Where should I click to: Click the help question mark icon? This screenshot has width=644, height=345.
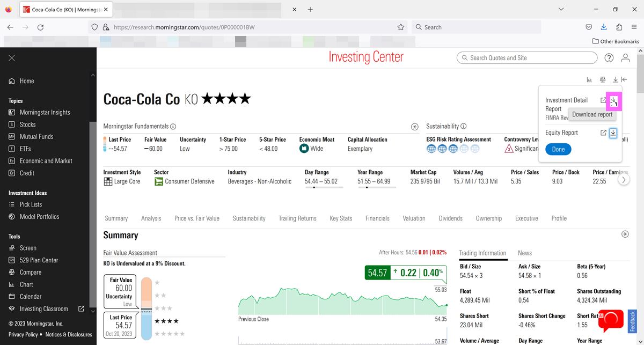pyautogui.click(x=609, y=58)
